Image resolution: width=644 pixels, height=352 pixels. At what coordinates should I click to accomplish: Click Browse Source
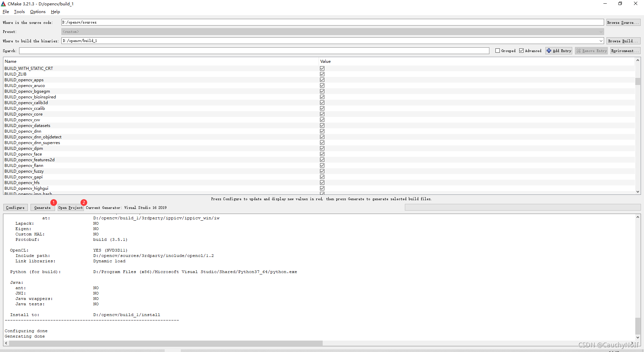click(623, 22)
